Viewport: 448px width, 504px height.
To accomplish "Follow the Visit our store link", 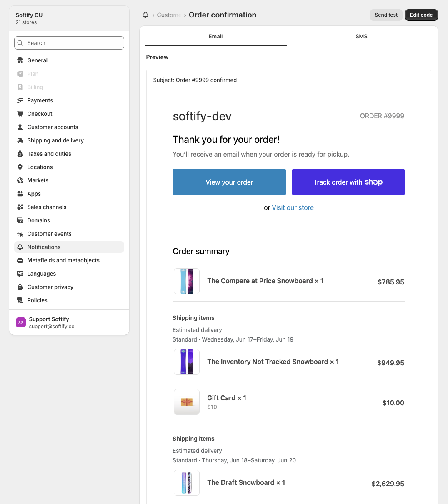I will (x=293, y=207).
